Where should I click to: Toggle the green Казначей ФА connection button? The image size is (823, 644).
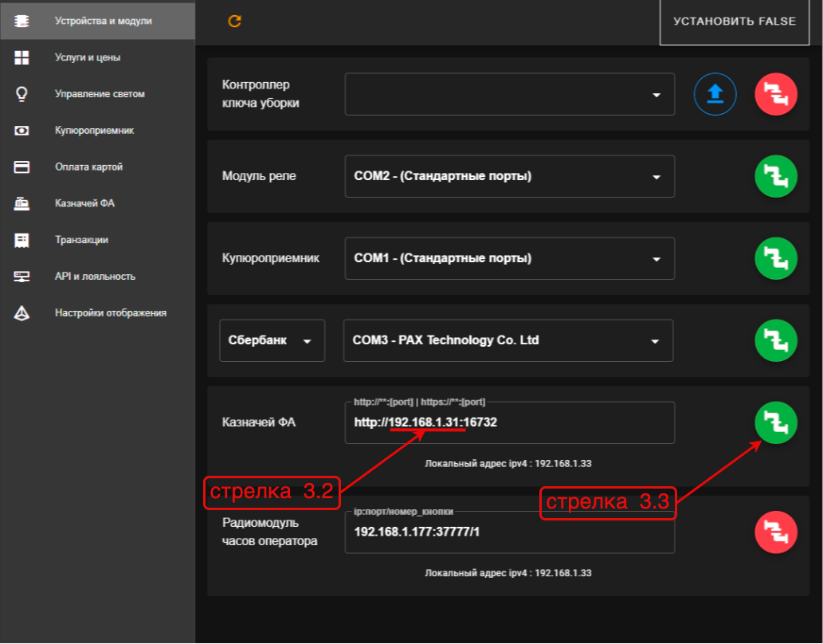776,422
